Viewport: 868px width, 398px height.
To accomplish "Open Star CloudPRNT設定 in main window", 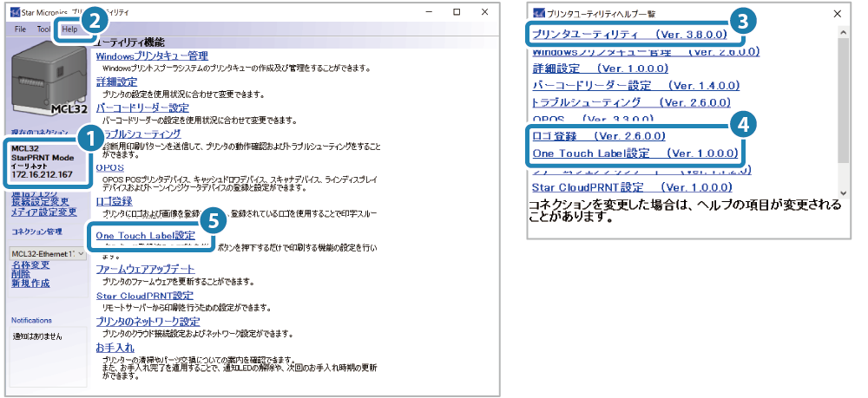I will click(144, 296).
